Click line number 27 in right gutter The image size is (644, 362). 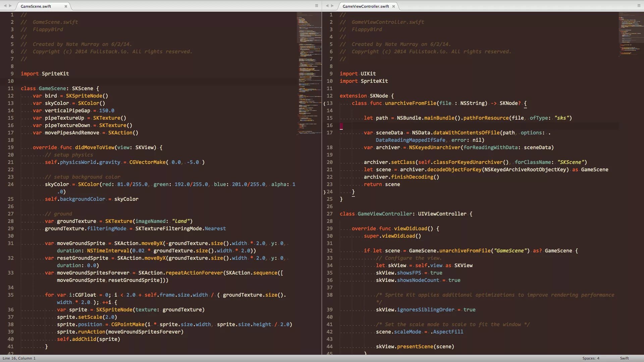click(x=330, y=214)
